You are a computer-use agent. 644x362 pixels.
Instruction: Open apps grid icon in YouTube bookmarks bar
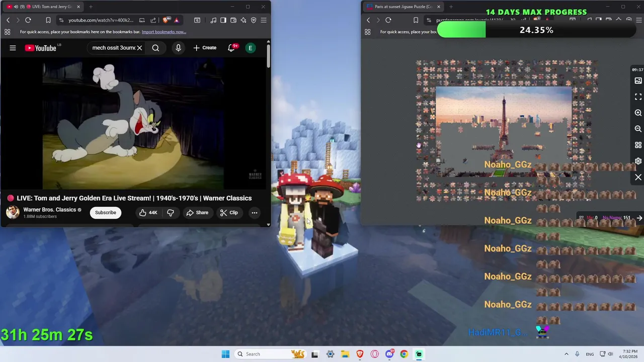pyautogui.click(x=8, y=32)
